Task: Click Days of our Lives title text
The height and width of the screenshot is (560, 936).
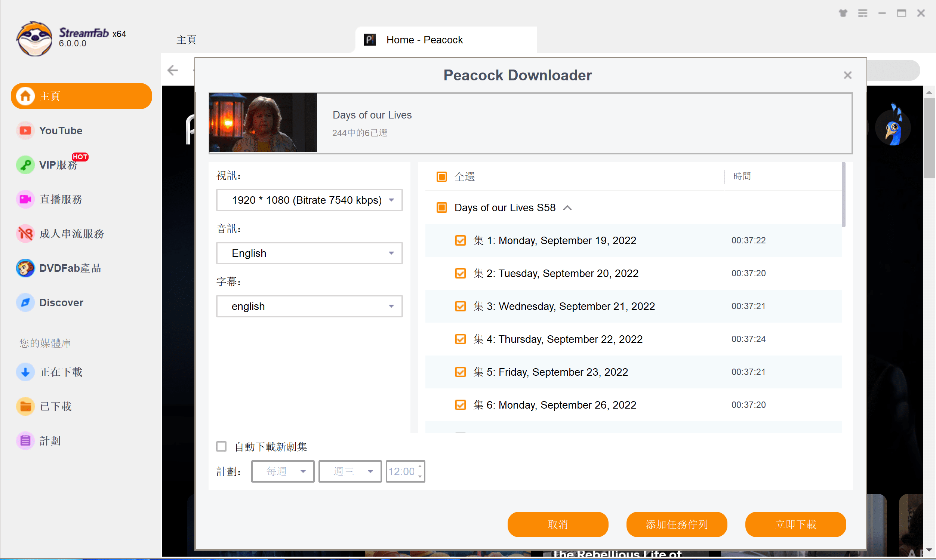Action: pos(372,115)
